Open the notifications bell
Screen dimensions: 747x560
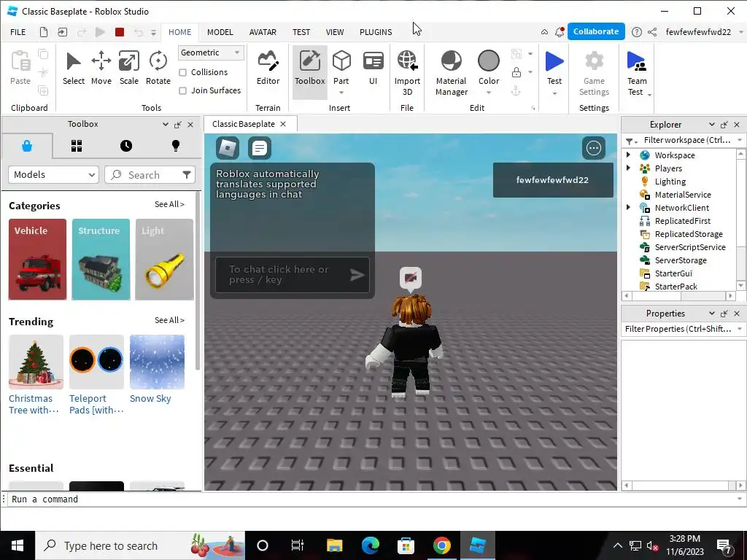pos(560,32)
